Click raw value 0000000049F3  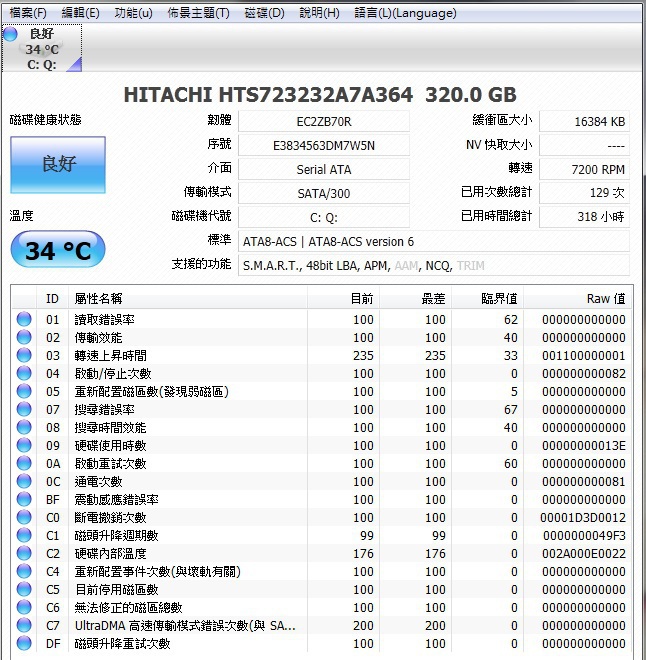coord(584,535)
